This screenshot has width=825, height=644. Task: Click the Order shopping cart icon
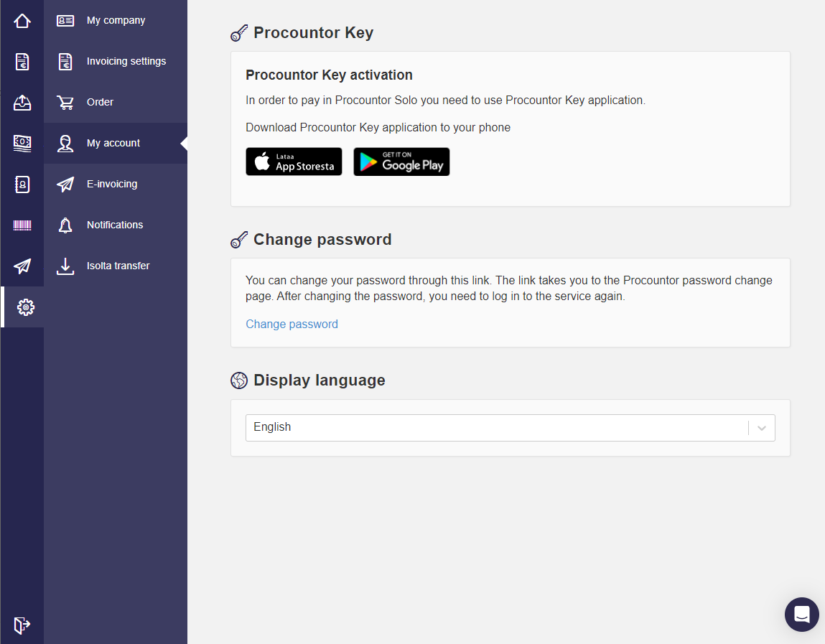(65, 102)
